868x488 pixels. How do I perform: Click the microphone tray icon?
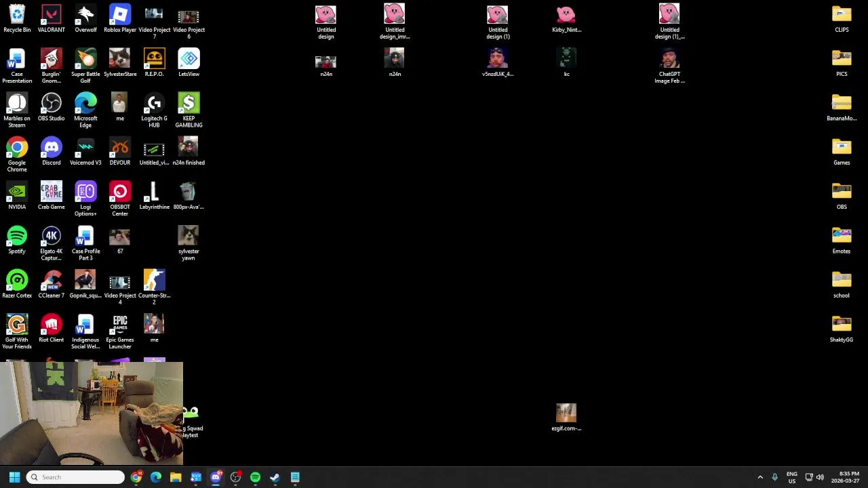click(x=774, y=477)
